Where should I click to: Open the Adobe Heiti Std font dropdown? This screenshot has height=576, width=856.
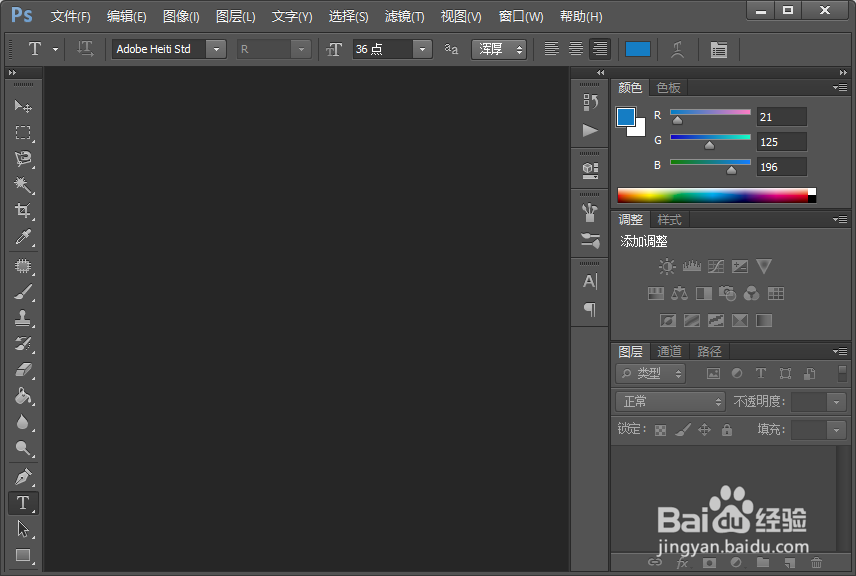pos(216,49)
